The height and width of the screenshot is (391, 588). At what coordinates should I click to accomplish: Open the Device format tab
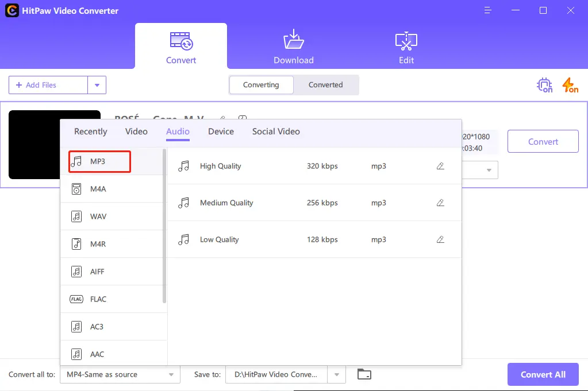click(221, 131)
